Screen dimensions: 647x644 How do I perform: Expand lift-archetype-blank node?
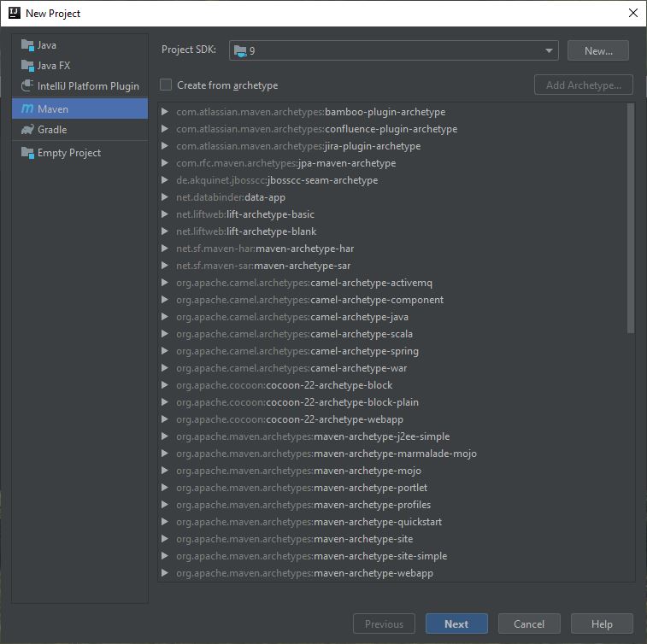click(165, 231)
